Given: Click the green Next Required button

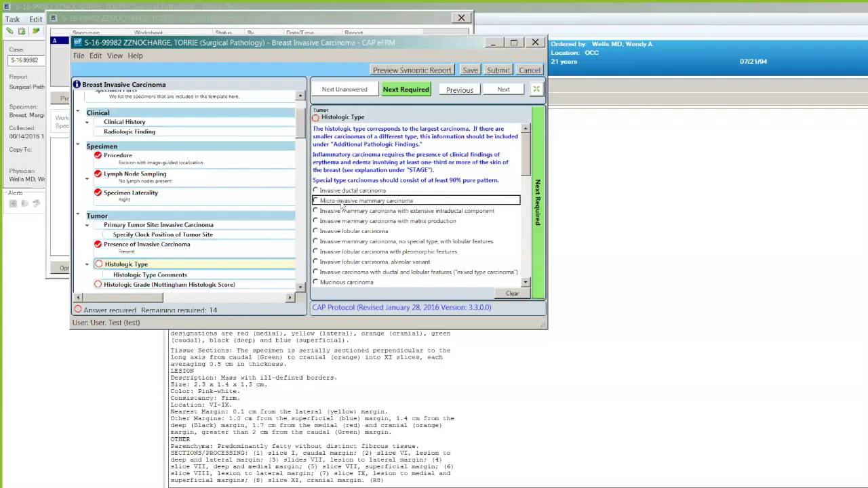Looking at the screenshot, I should (406, 89).
